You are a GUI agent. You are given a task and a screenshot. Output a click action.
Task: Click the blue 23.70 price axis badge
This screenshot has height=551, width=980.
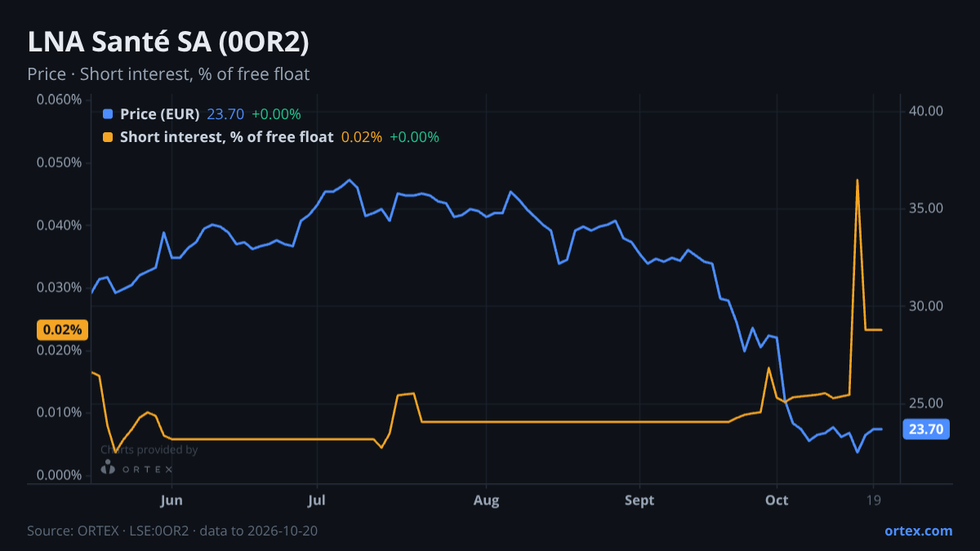[x=926, y=429]
